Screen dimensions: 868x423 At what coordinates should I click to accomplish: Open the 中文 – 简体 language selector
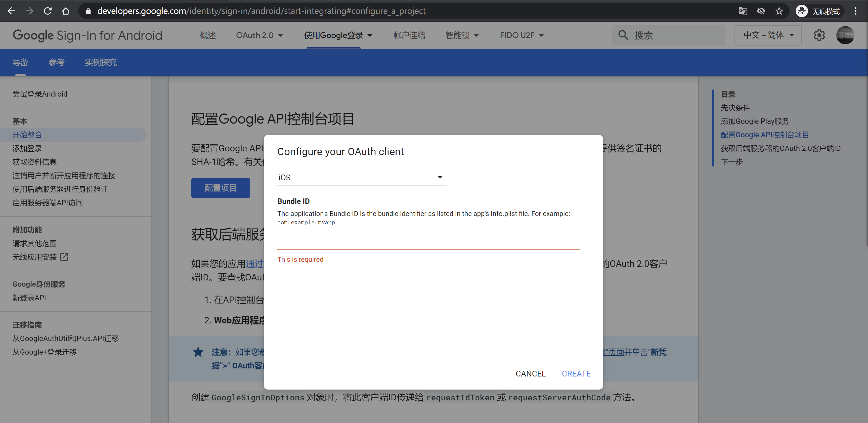click(x=768, y=35)
